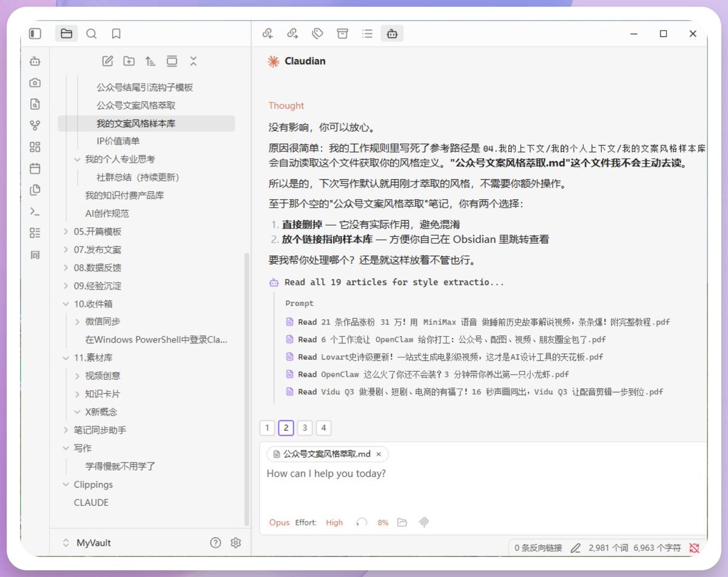Collapse all folders in explorer
Image resolution: width=728 pixels, height=577 pixels.
(194, 61)
